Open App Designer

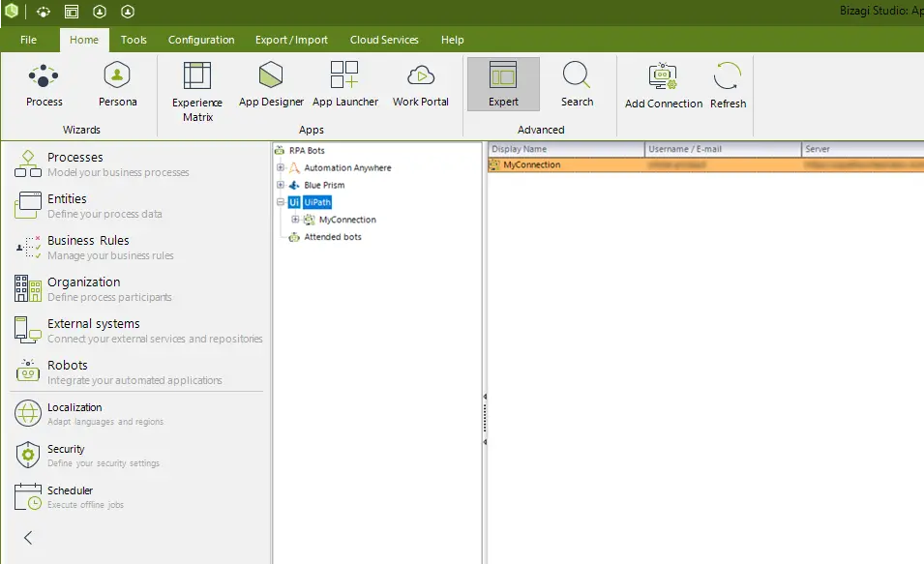pyautogui.click(x=271, y=85)
